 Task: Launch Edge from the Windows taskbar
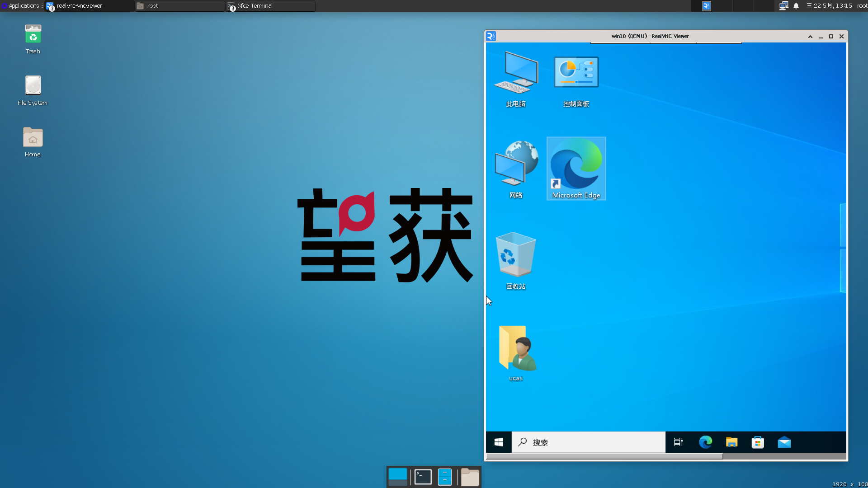click(705, 442)
